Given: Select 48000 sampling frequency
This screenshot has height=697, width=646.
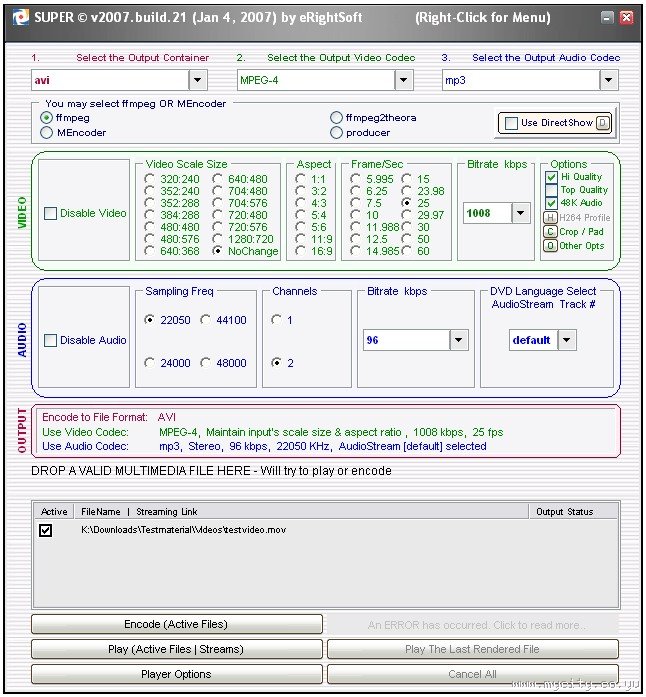Looking at the screenshot, I should point(205,363).
